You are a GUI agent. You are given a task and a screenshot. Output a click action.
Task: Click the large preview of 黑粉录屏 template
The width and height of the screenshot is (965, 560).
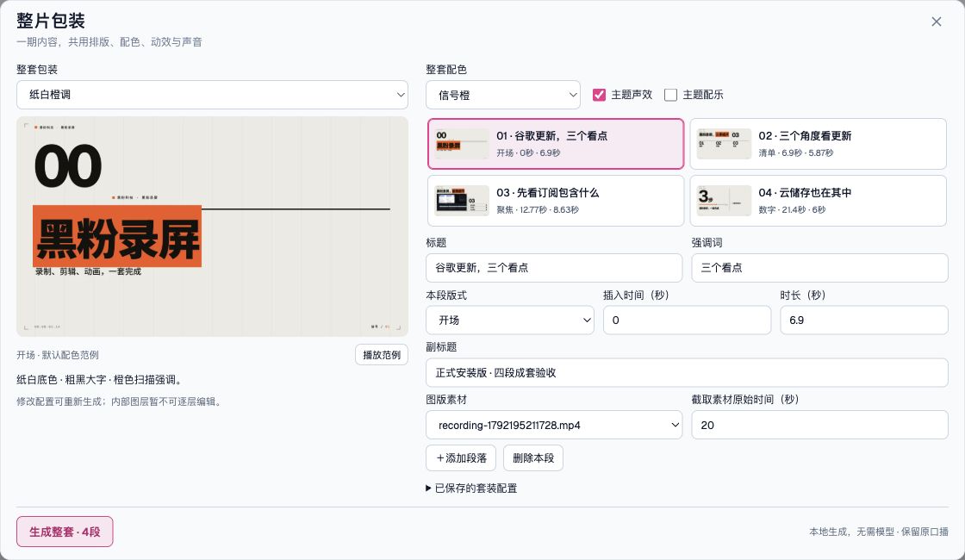212,226
